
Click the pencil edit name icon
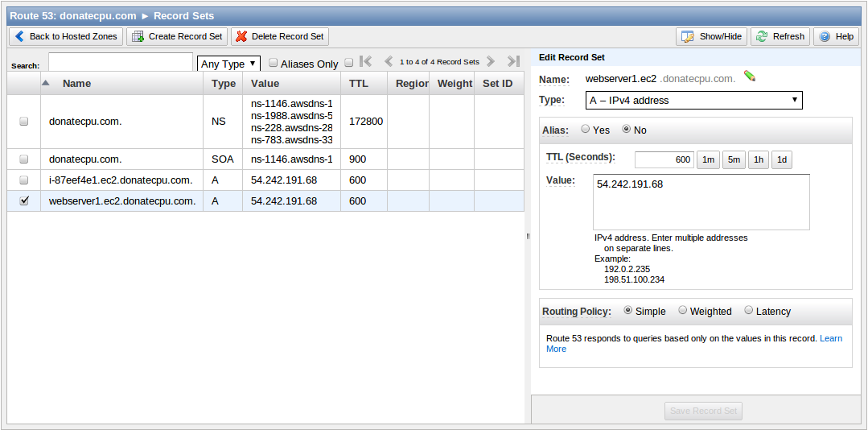tap(750, 76)
